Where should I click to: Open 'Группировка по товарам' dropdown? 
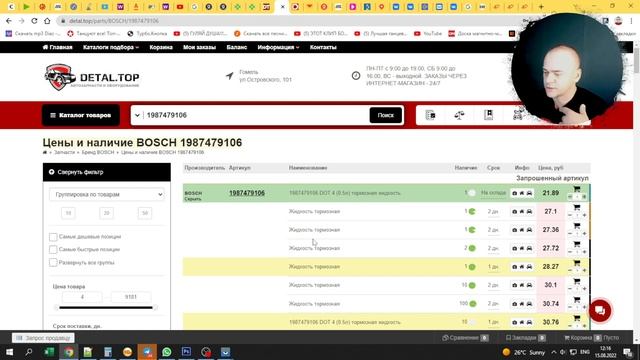tap(107, 195)
